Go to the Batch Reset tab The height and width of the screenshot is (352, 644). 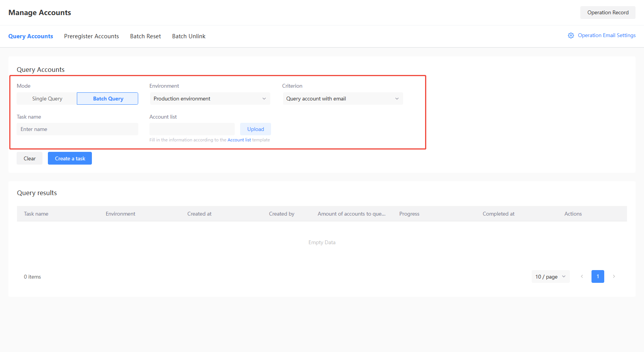point(146,36)
